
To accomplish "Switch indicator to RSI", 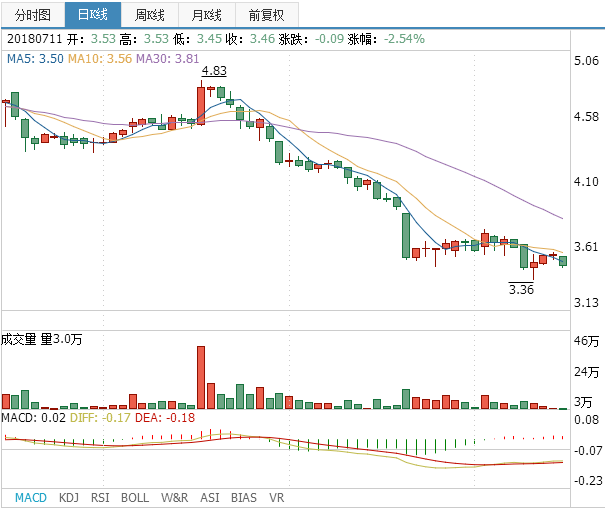I will point(100,497).
